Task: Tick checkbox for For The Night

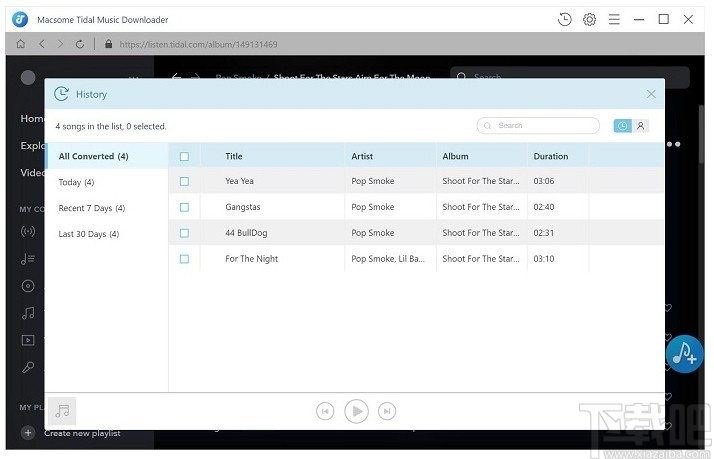Action: click(x=184, y=259)
